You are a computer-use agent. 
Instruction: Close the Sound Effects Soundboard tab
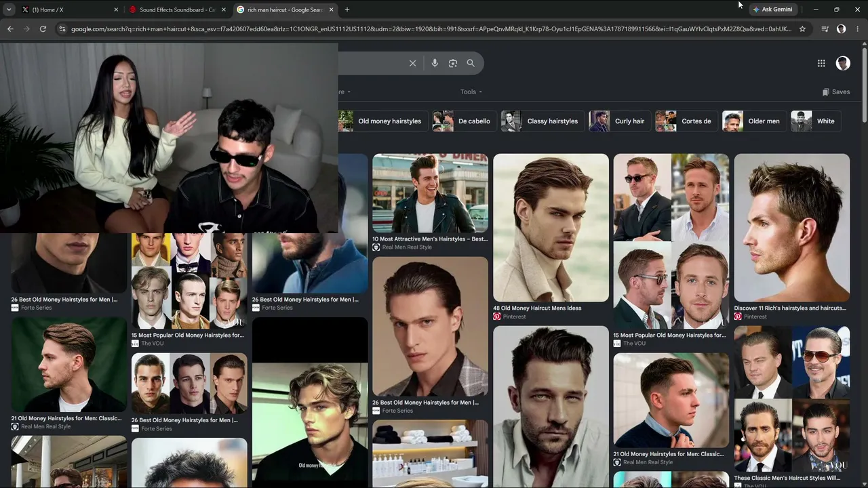coord(224,9)
